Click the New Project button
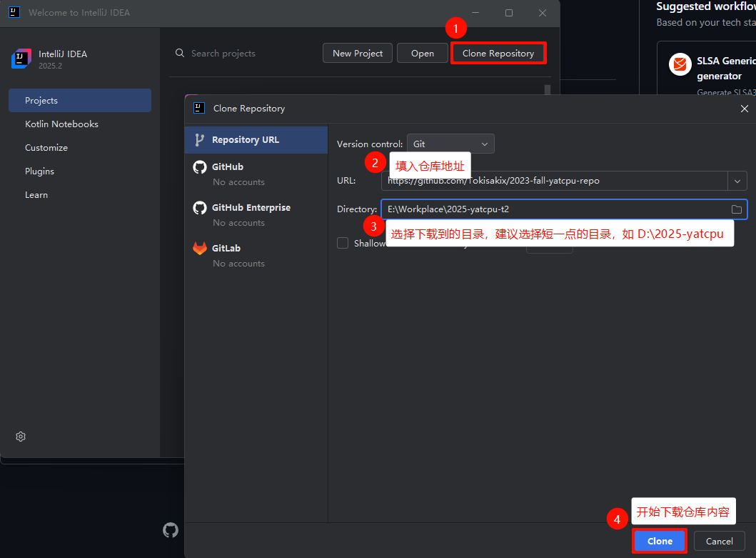 (x=358, y=54)
